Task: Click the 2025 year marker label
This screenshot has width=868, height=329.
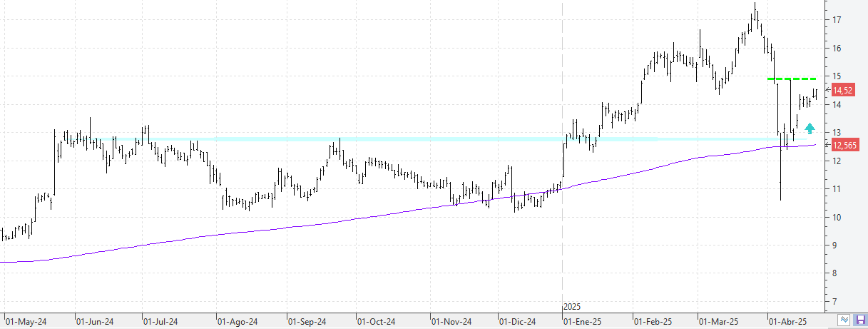Action: click(572, 306)
